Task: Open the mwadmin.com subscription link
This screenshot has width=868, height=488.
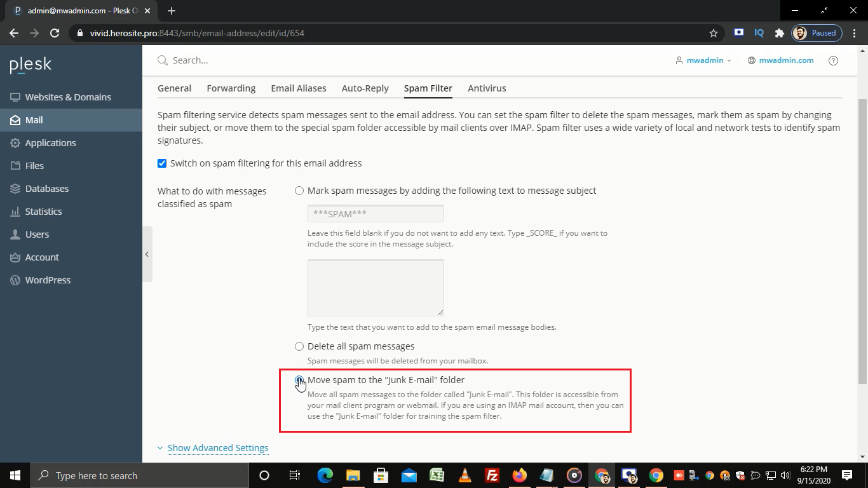Action: [785, 60]
